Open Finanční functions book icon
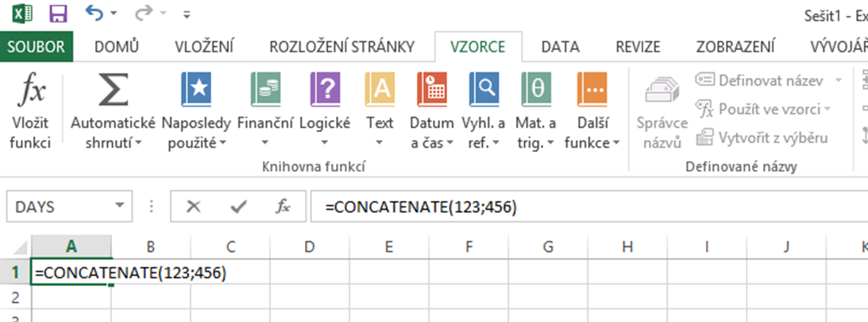This screenshot has height=322, width=868. pos(265,90)
